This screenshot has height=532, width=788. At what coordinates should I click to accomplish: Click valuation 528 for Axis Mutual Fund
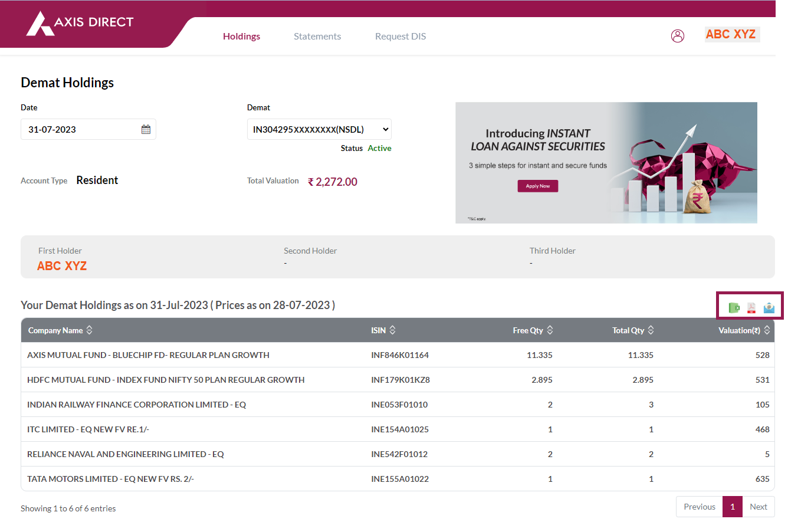pyautogui.click(x=762, y=355)
